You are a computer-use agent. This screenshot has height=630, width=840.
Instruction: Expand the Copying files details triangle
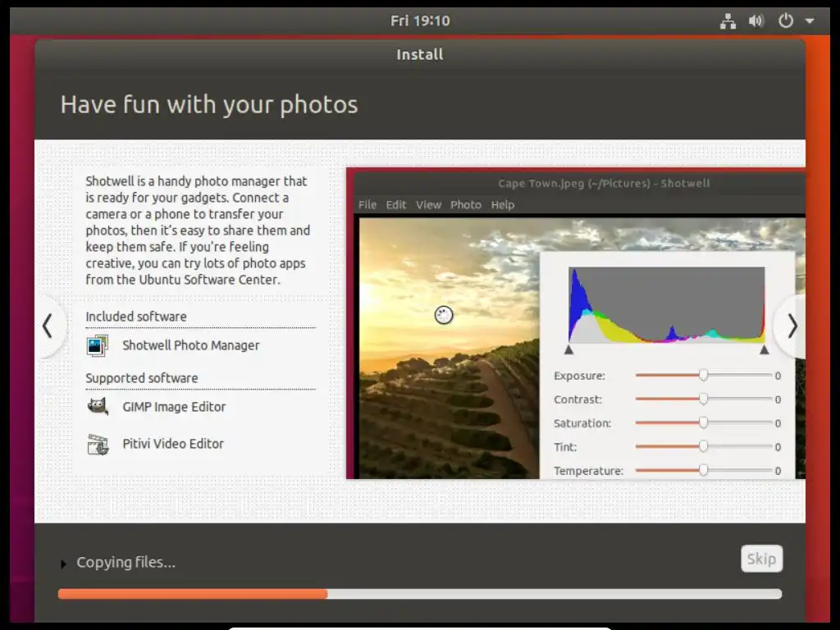[63, 564]
